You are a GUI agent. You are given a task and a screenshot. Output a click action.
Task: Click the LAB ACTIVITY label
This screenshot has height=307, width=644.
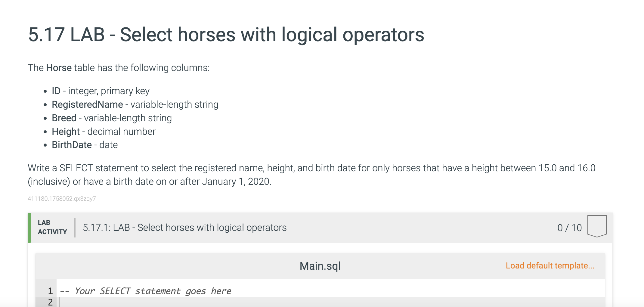click(x=51, y=227)
